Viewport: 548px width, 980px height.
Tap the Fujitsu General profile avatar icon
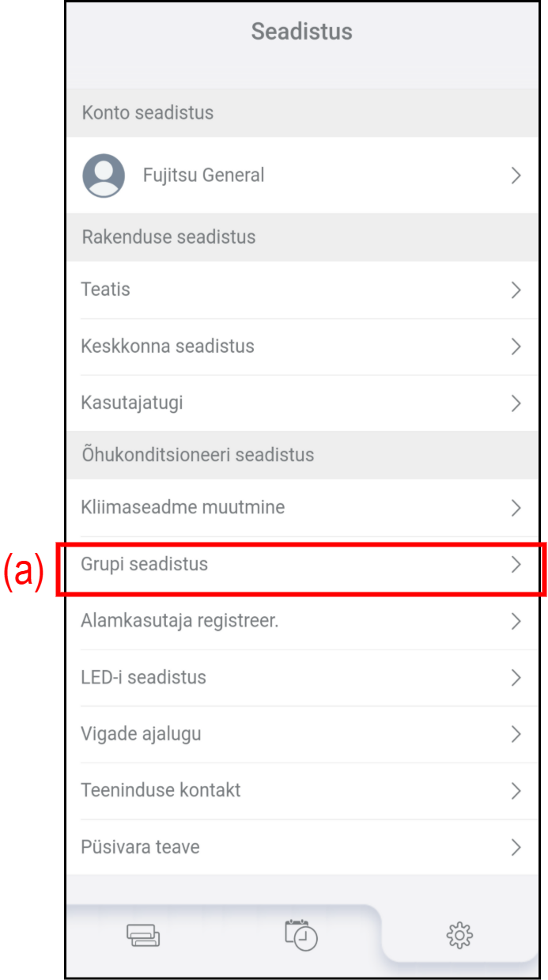pyautogui.click(x=104, y=175)
